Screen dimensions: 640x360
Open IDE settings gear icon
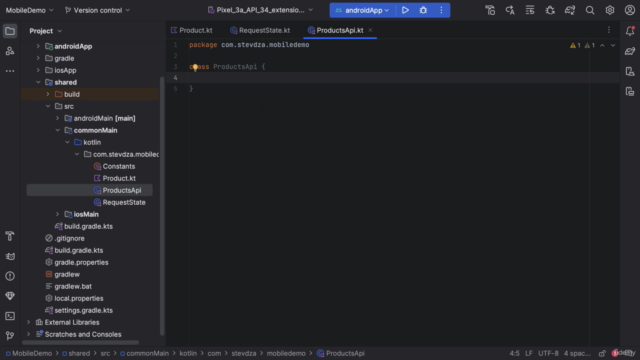[x=610, y=10]
